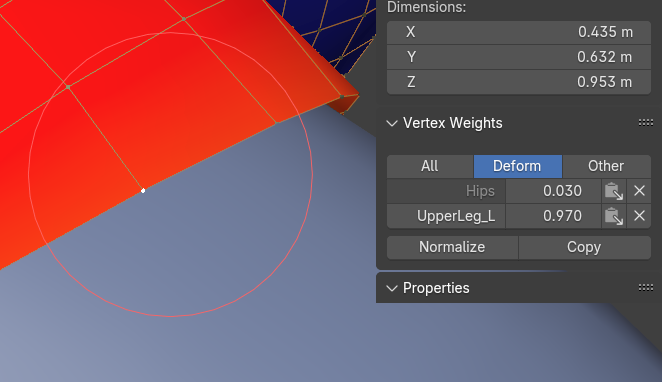662x382 pixels.
Task: Remove vertex from Hips group
Action: (x=639, y=191)
